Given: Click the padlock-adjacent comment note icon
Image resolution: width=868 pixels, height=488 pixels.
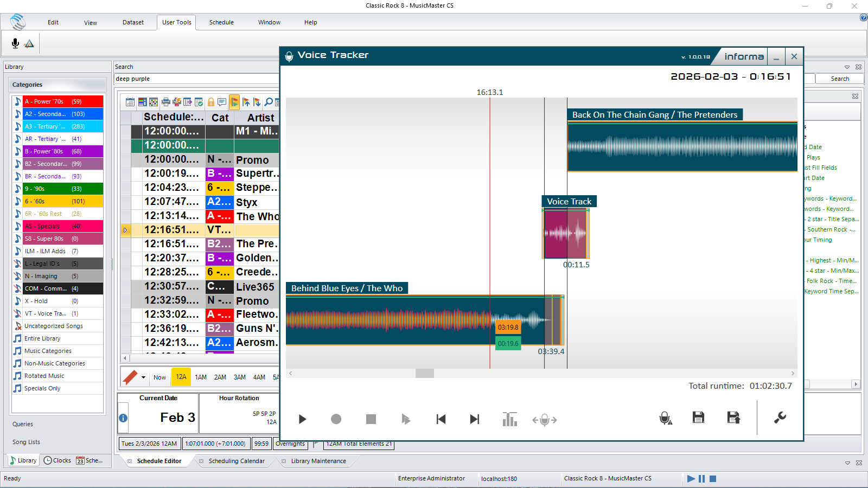Looking at the screenshot, I should (223, 102).
